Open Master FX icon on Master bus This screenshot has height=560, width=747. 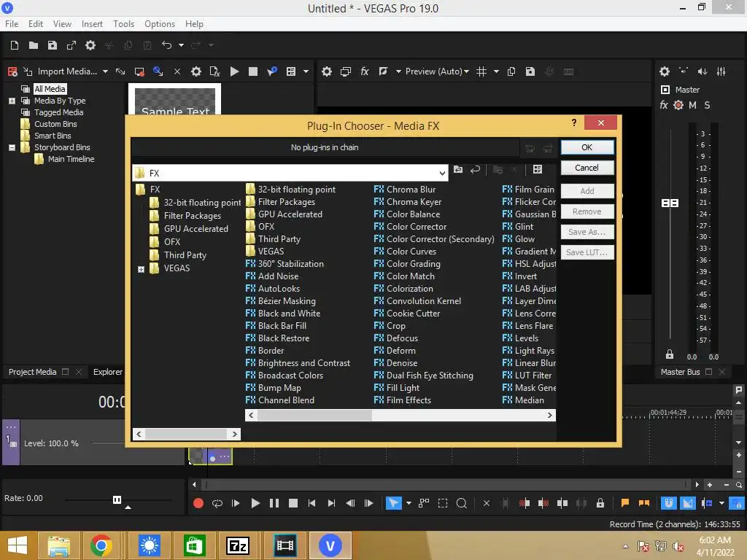(x=664, y=105)
